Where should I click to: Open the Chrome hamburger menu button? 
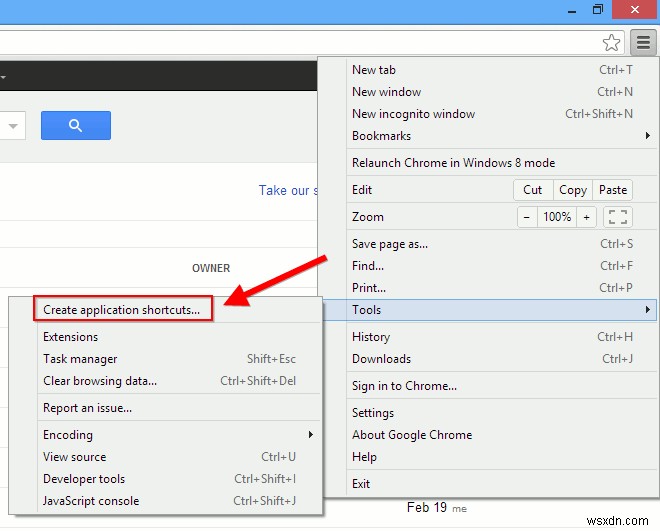643,42
